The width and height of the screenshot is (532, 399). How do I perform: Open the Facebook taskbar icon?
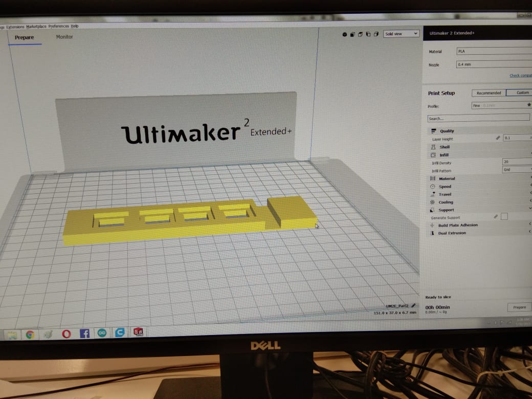pos(84,334)
